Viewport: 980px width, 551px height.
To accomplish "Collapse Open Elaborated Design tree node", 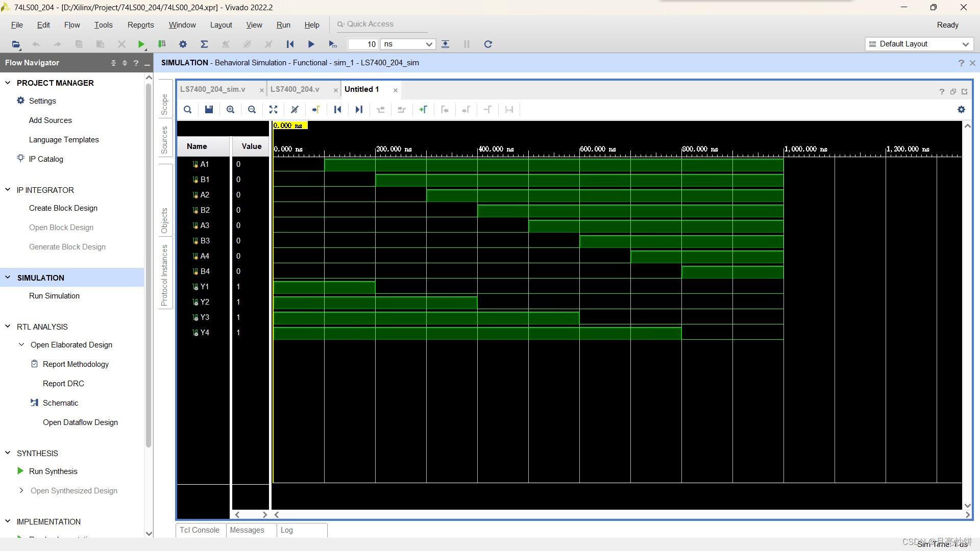I will (x=21, y=345).
